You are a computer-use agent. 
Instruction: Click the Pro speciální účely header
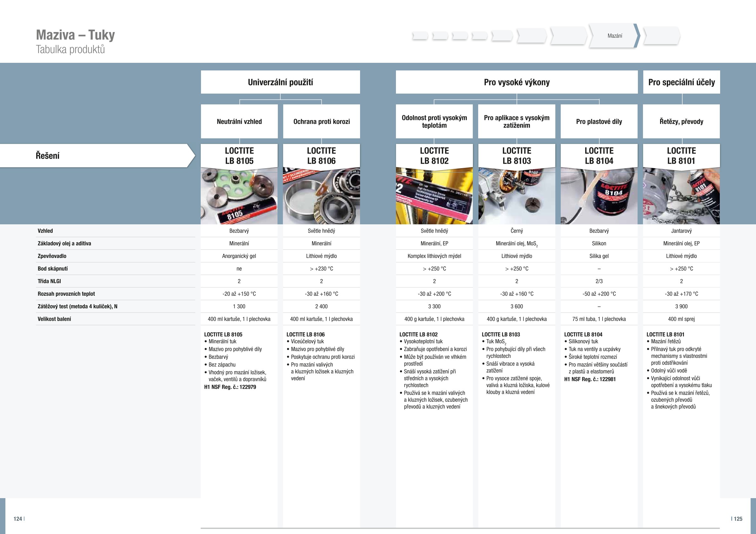(x=681, y=82)
